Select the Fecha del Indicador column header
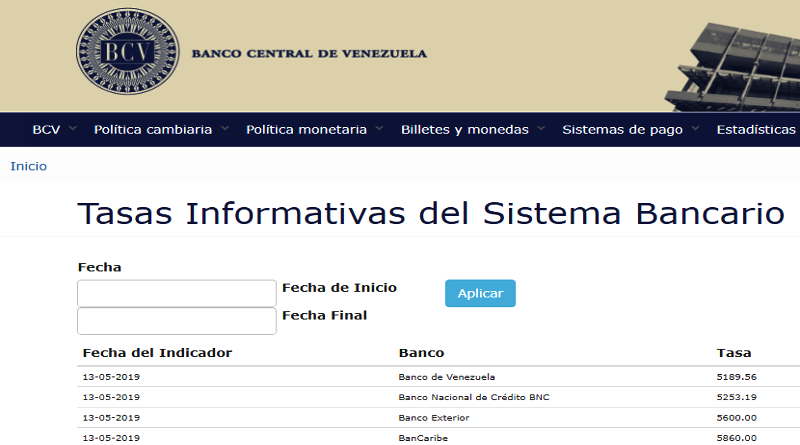This screenshot has width=800, height=445. [x=157, y=353]
